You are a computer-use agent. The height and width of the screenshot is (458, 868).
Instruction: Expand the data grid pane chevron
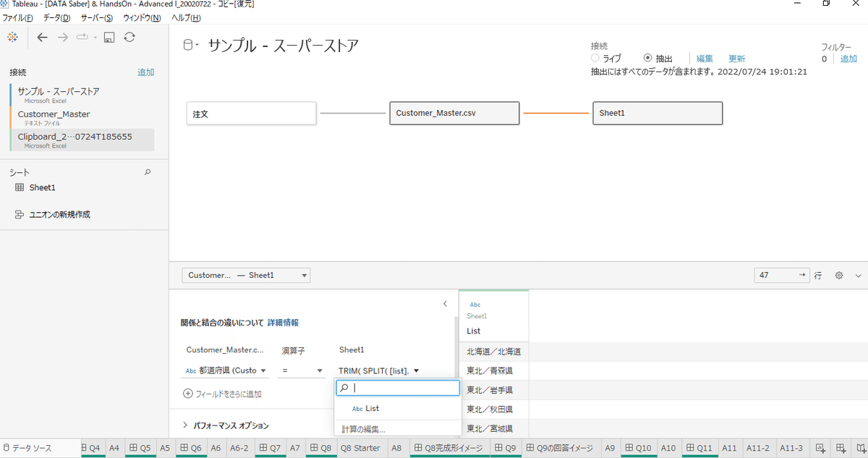point(858,276)
